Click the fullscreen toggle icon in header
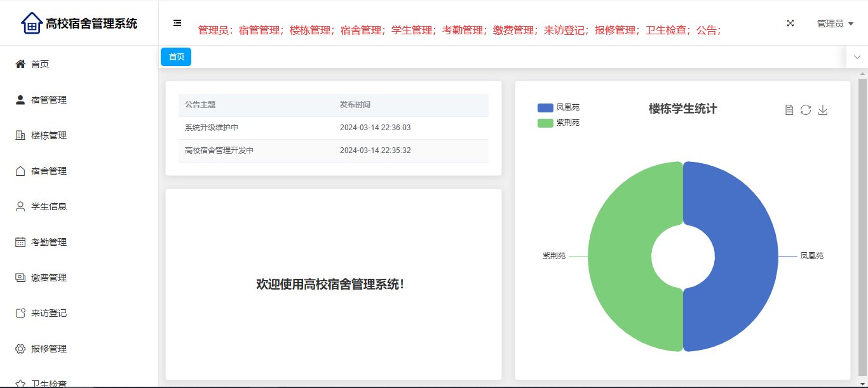The height and width of the screenshot is (388, 868). pyautogui.click(x=790, y=23)
